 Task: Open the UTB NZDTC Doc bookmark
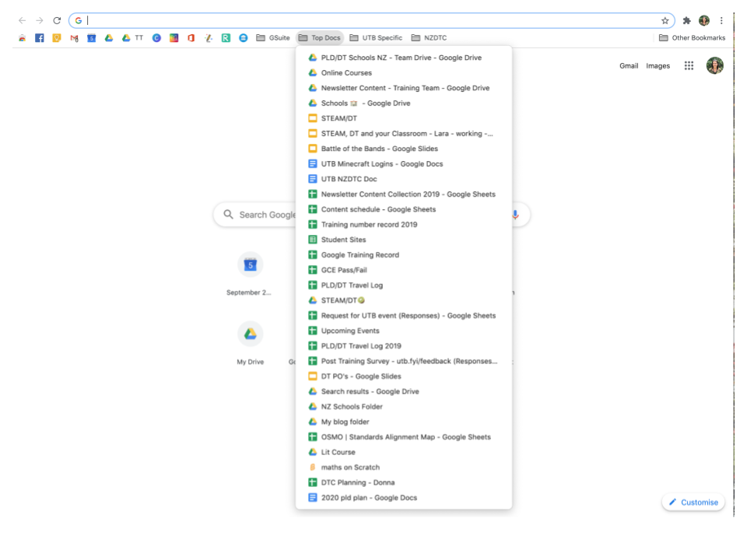click(404, 179)
